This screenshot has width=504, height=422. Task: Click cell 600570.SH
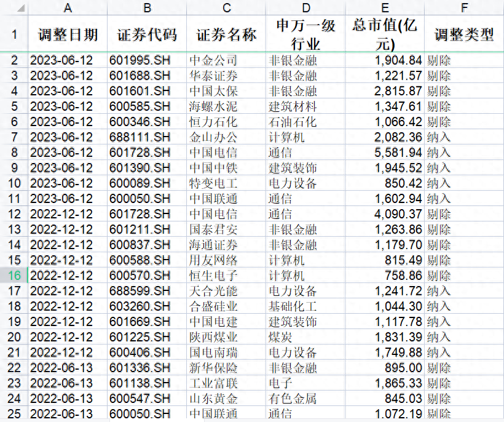pyautogui.click(x=147, y=276)
